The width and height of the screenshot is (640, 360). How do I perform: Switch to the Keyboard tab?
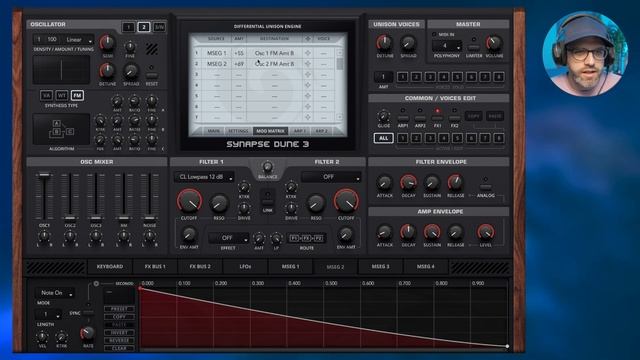tap(110, 267)
